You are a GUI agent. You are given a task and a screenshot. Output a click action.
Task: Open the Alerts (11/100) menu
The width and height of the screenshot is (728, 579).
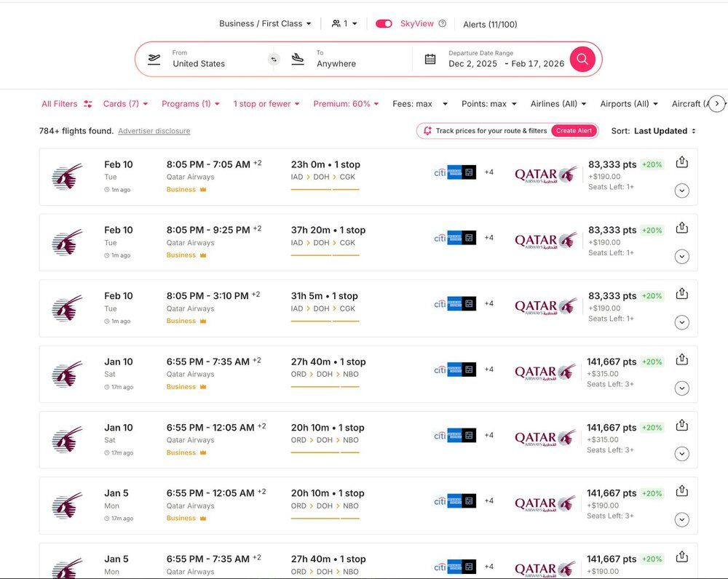tap(490, 24)
